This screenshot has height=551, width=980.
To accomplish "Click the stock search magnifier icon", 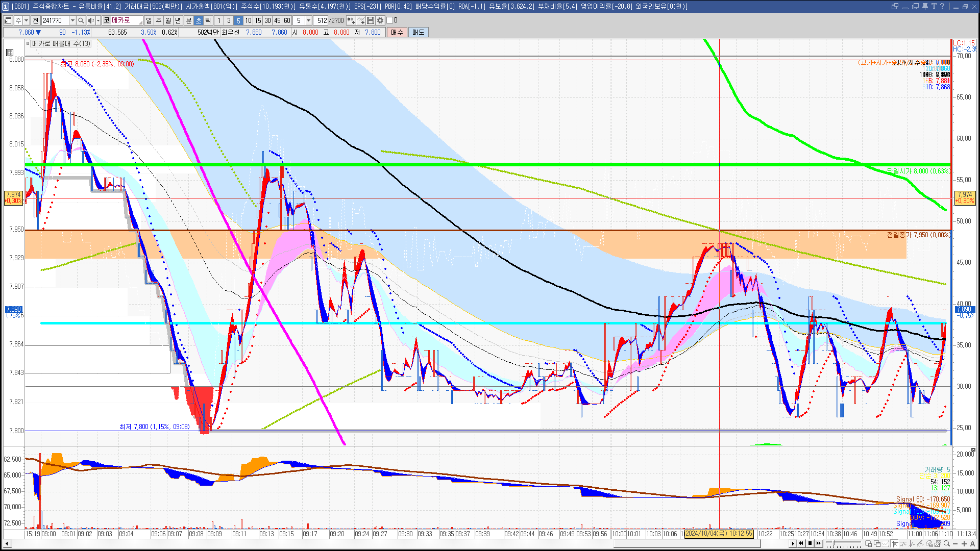I will [x=81, y=20].
